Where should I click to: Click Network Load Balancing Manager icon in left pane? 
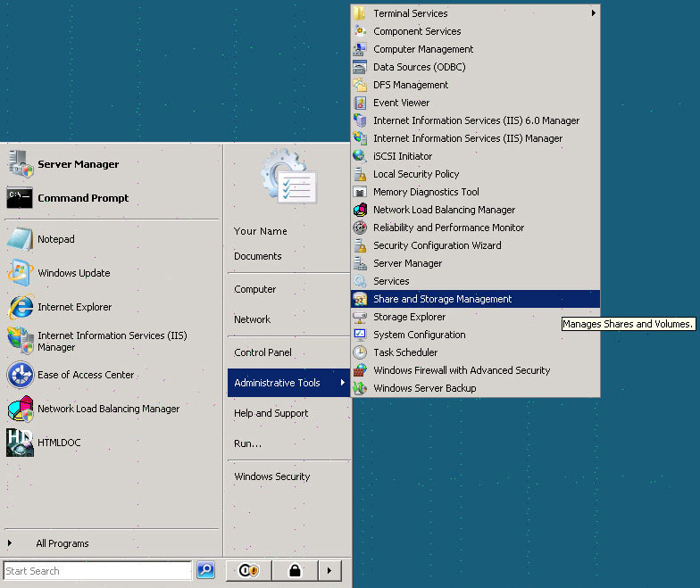coord(20,409)
